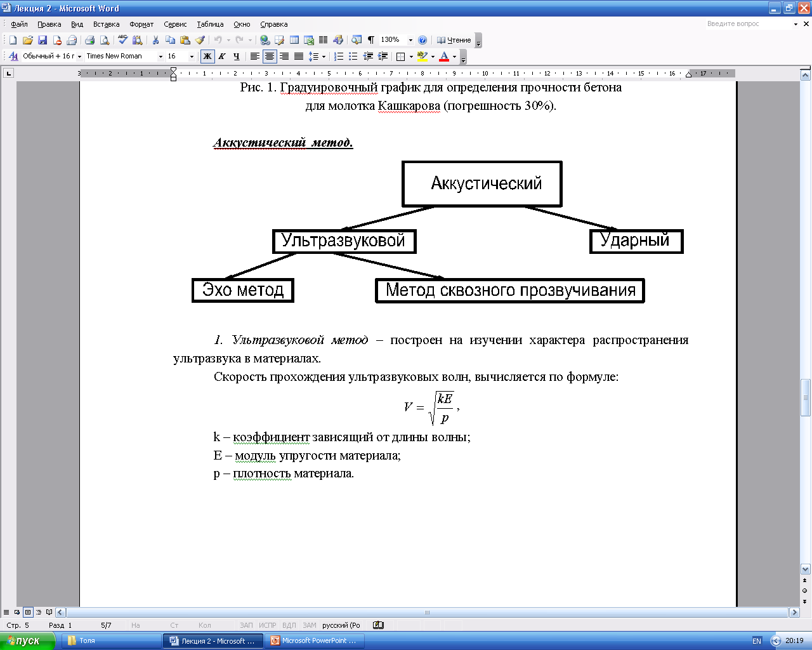
Task: Apply the red font color
Action: [444, 56]
